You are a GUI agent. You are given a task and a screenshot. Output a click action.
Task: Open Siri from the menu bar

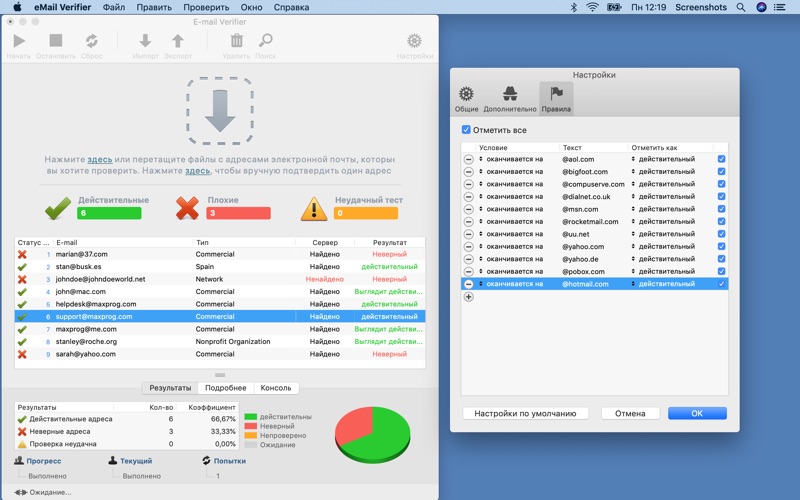761,7
